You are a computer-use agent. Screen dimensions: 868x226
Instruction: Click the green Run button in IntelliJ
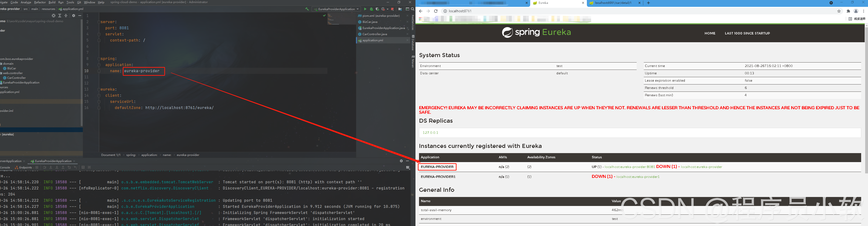point(365,9)
